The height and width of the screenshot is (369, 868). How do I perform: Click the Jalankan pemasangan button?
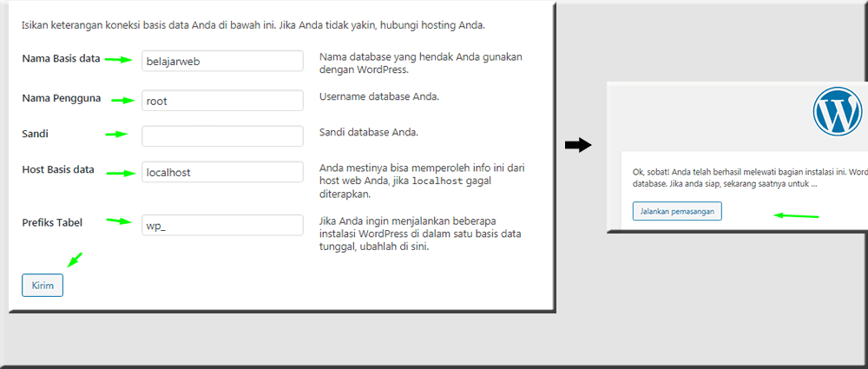(678, 211)
